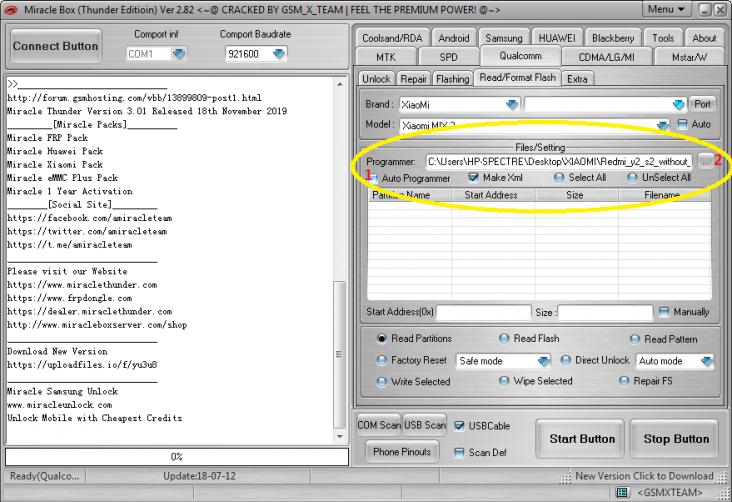732x502 pixels.
Task: Uncheck the Make Xml checkbox
Action: (473, 177)
